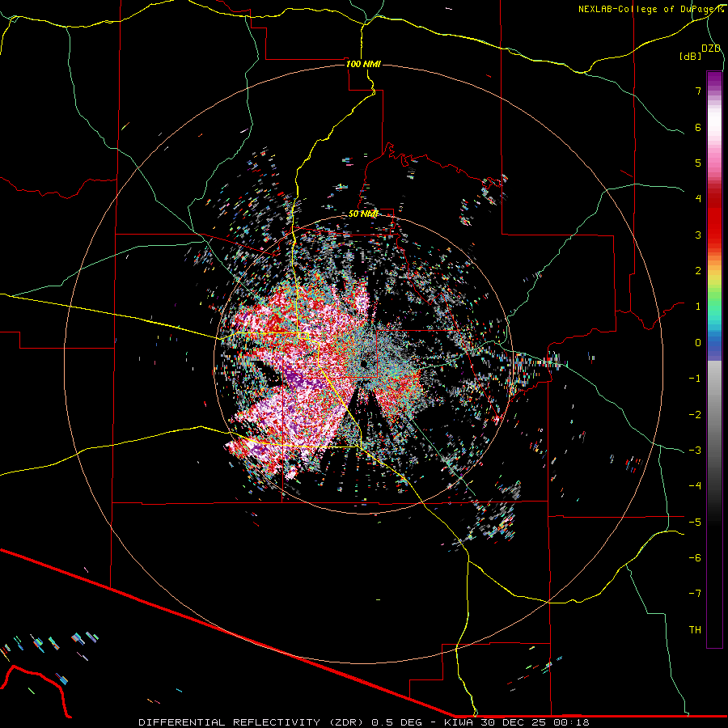This screenshot has height=728, width=728.
Task: Click the 3 value on color scale
Action: [698, 235]
